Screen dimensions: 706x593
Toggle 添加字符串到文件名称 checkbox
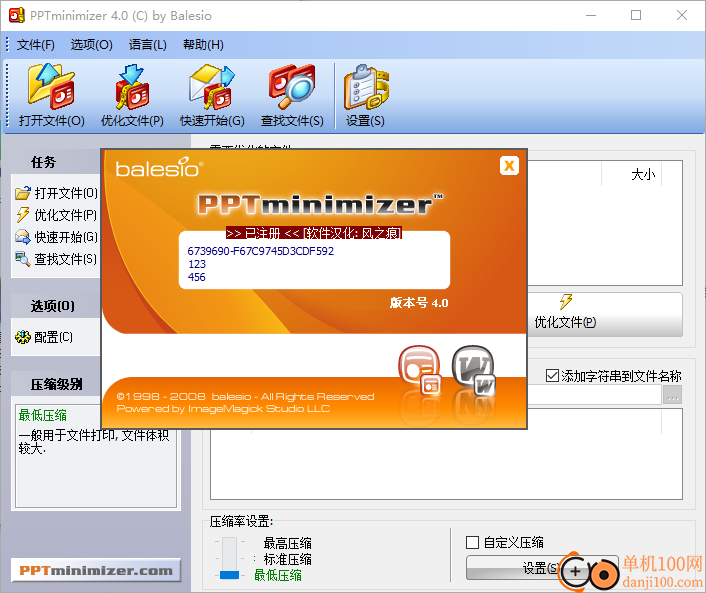tap(552, 376)
